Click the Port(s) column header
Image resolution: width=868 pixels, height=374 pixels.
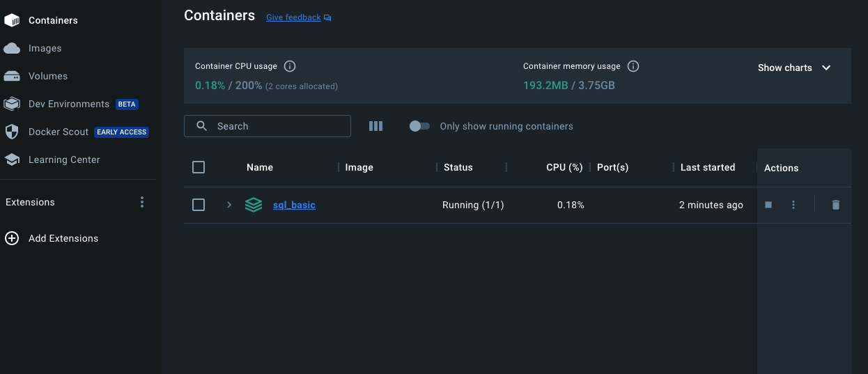tap(613, 167)
